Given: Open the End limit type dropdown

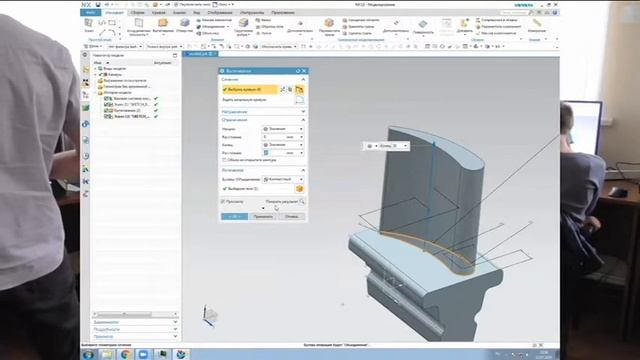Looking at the screenshot, I should (282, 144).
